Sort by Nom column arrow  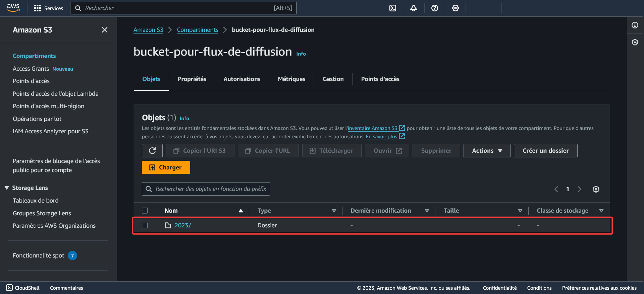click(x=241, y=211)
